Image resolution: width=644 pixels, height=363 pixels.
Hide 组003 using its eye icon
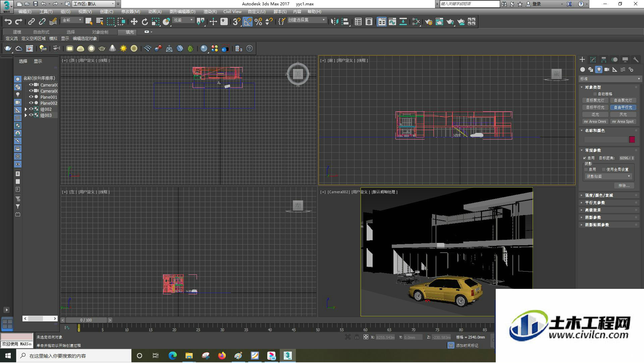click(x=31, y=115)
